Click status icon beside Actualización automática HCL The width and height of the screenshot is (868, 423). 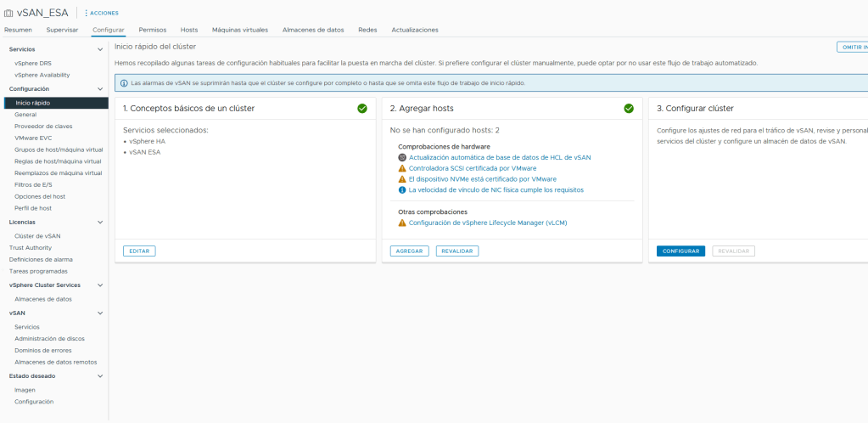(x=402, y=157)
